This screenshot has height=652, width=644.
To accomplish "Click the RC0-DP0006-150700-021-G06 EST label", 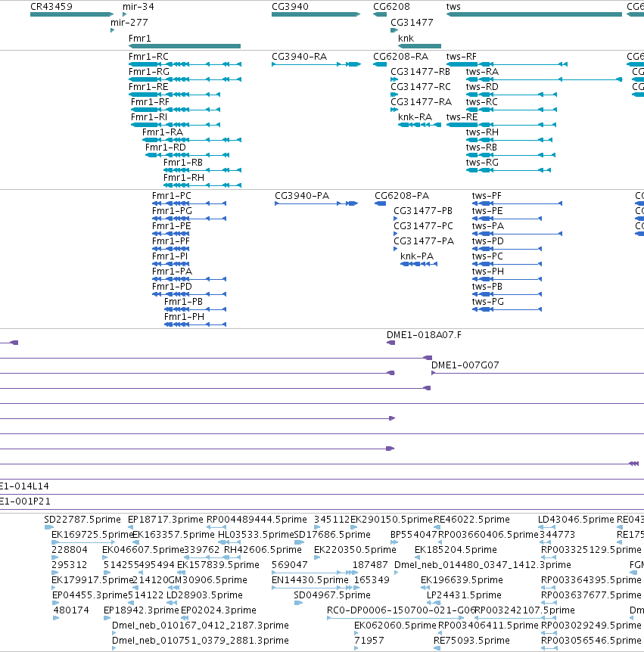I will [x=401, y=610].
